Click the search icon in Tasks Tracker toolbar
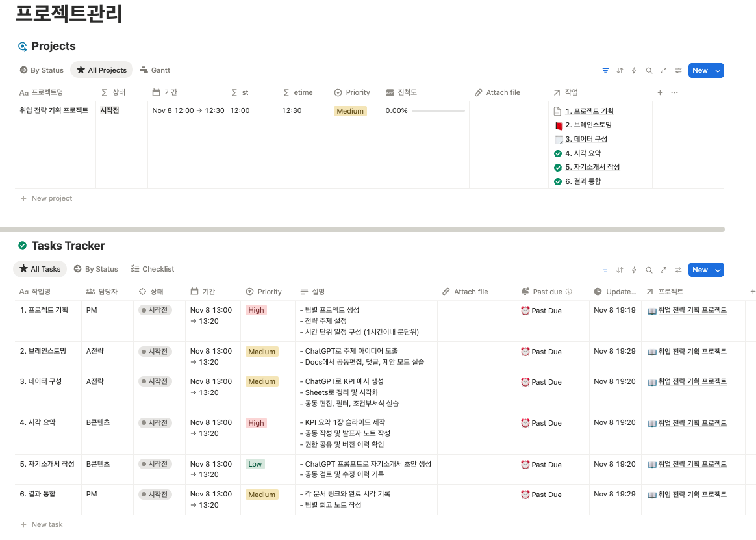 point(649,270)
